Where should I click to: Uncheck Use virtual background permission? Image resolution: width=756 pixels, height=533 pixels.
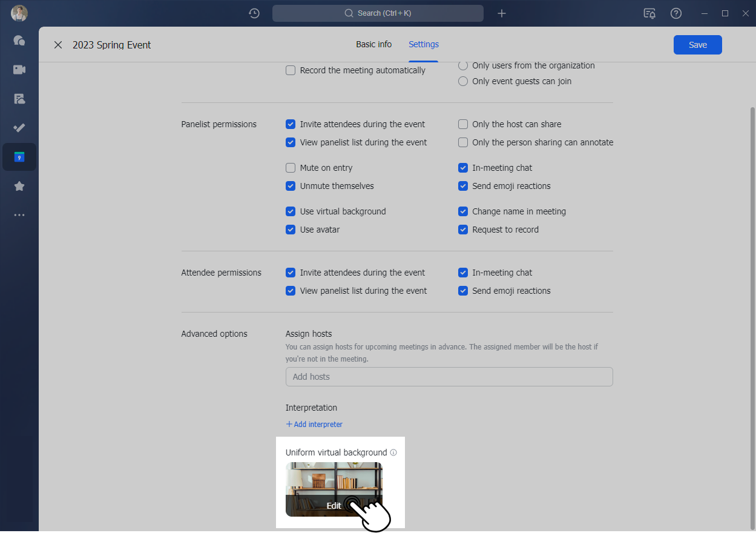(x=291, y=211)
